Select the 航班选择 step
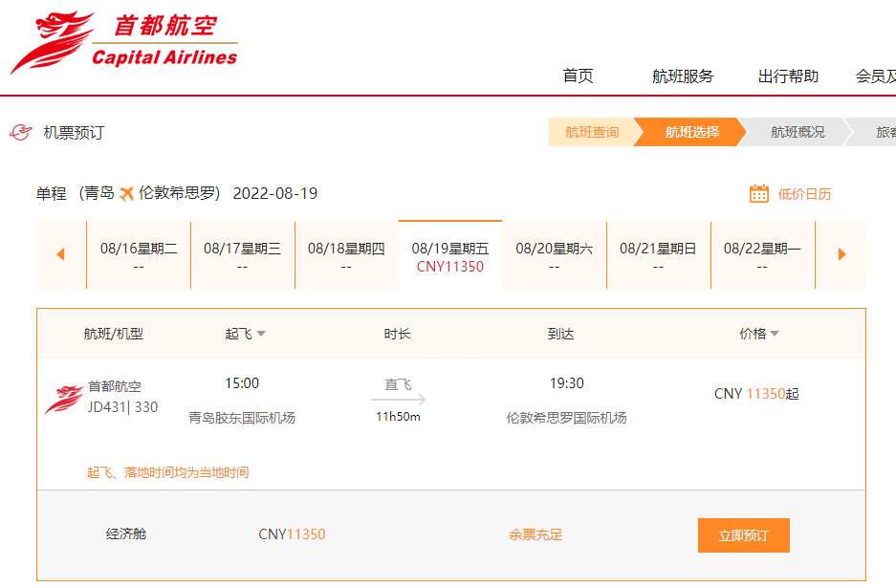Screen dimensions: 896x588 point(691,132)
